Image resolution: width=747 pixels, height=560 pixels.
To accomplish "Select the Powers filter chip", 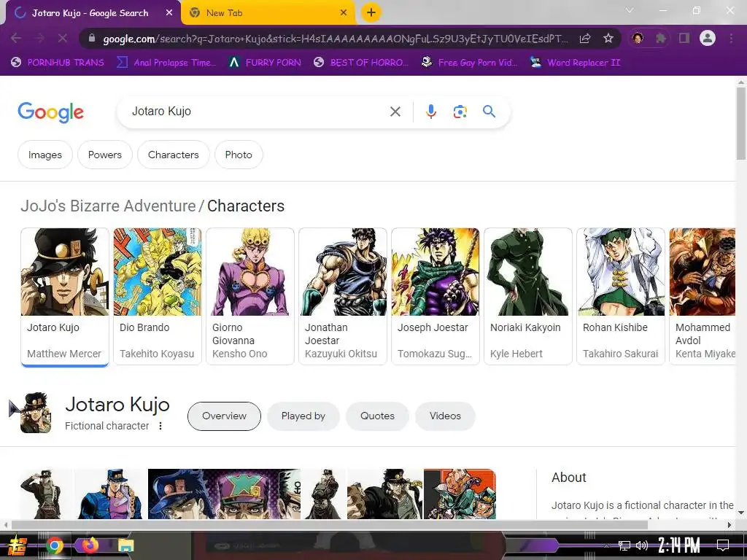I will click(x=105, y=155).
